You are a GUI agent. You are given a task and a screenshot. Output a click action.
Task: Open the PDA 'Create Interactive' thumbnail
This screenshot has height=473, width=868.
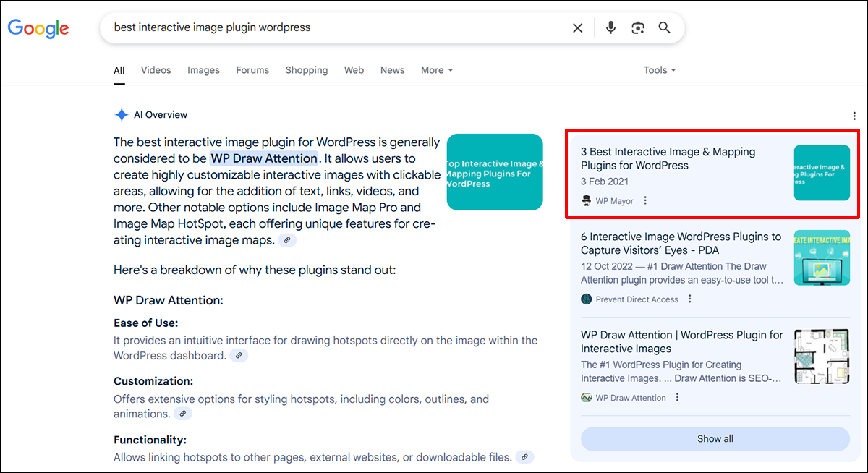[822, 257]
